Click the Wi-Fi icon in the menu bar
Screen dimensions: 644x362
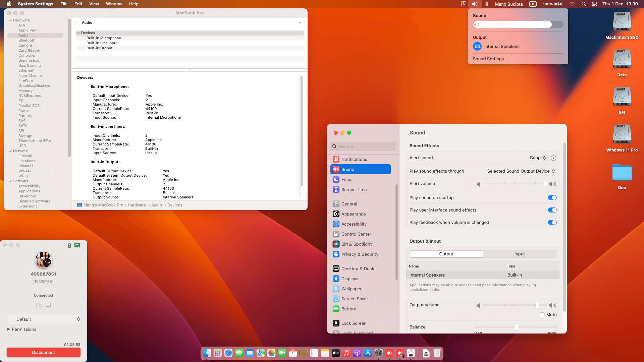click(572, 4)
